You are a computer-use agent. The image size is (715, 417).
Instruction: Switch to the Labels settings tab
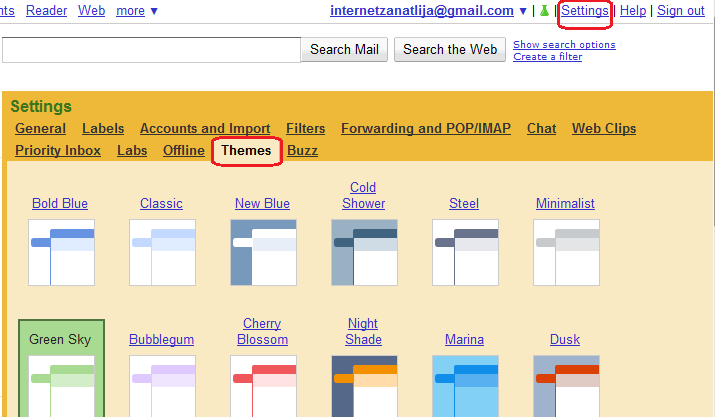pos(103,128)
